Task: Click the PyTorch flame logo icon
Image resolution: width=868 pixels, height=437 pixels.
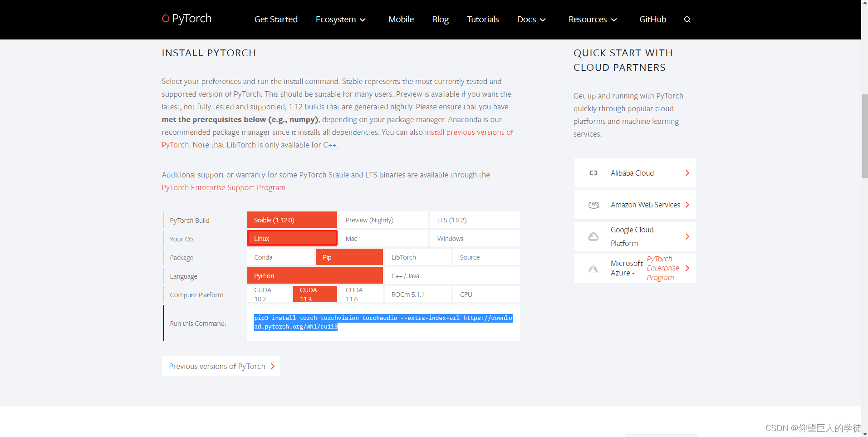Action: [x=166, y=18]
